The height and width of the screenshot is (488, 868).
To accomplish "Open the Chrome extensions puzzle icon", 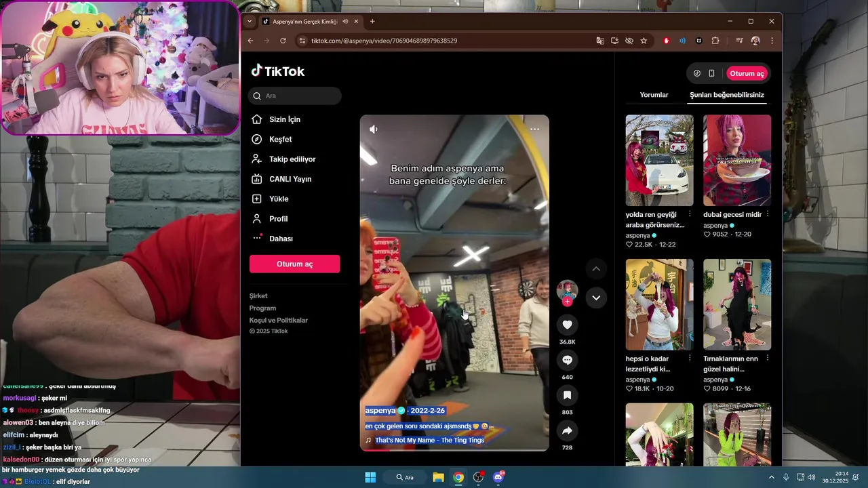I will pos(715,41).
